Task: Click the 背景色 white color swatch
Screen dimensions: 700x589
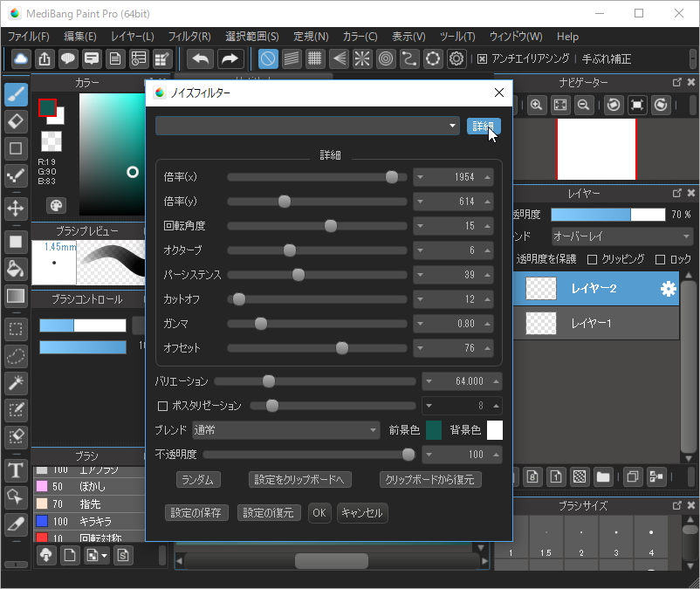Action: click(495, 430)
